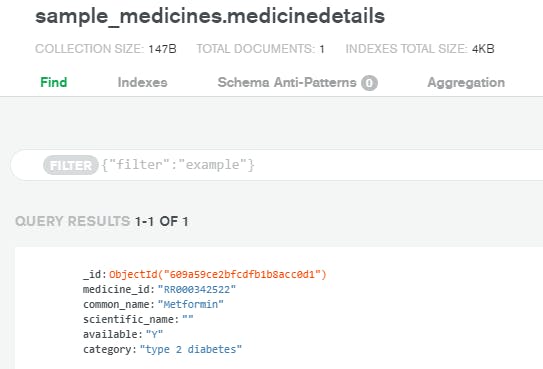Screen dimensions: 543x369
Task: Click the common_name field name
Action: (116, 304)
